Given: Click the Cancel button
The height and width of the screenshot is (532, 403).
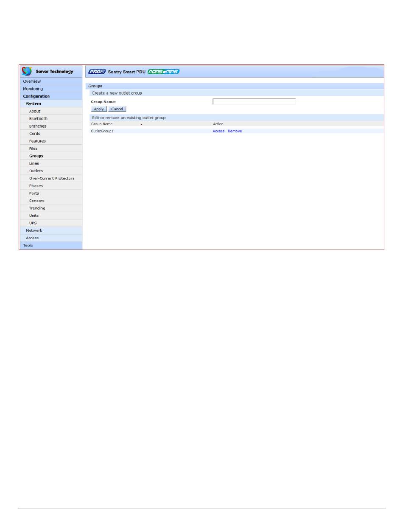Looking at the screenshot, I should [117, 109].
